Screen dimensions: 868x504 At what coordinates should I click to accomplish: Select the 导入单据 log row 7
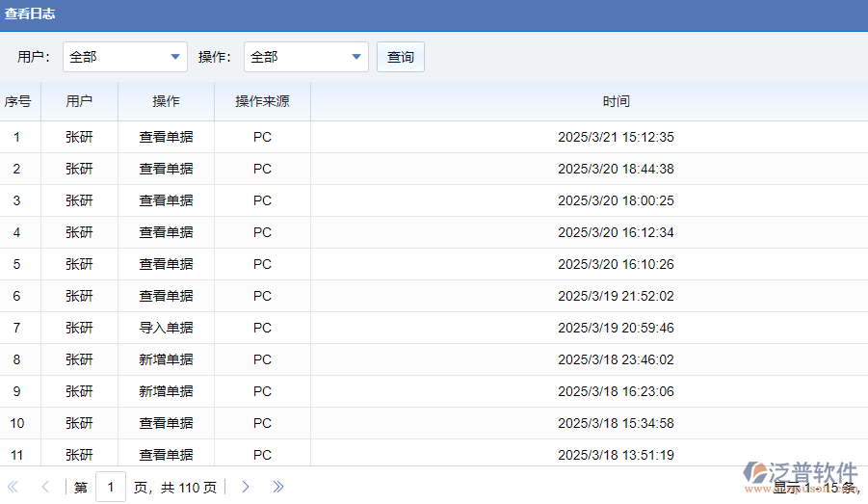(166, 328)
